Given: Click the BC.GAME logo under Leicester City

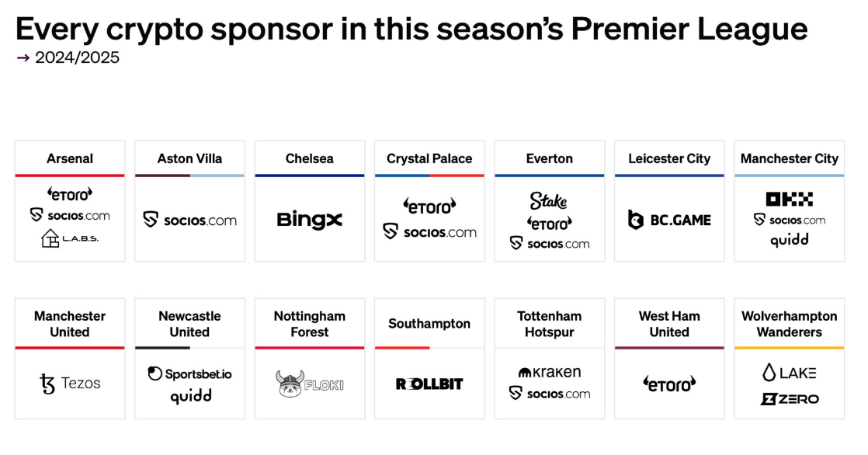Looking at the screenshot, I should (669, 220).
